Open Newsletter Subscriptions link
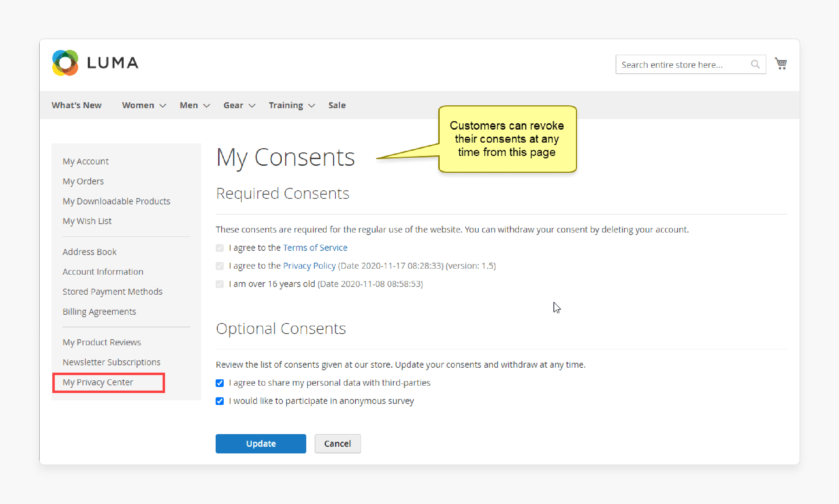The width and height of the screenshot is (839, 504). [111, 362]
